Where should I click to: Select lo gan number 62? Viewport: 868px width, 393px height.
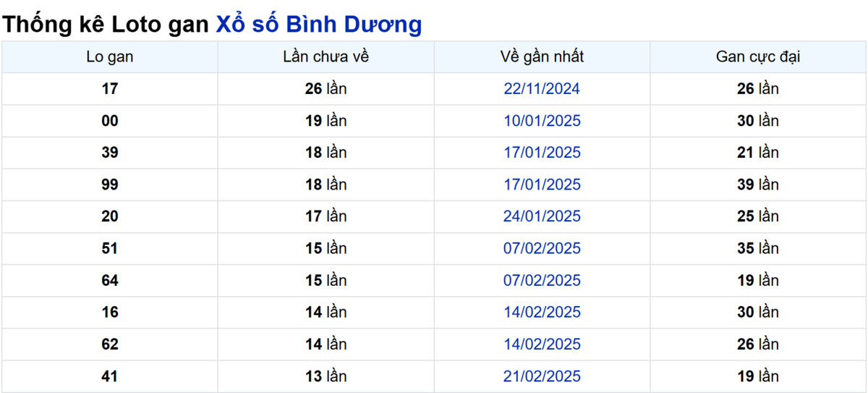click(x=109, y=344)
